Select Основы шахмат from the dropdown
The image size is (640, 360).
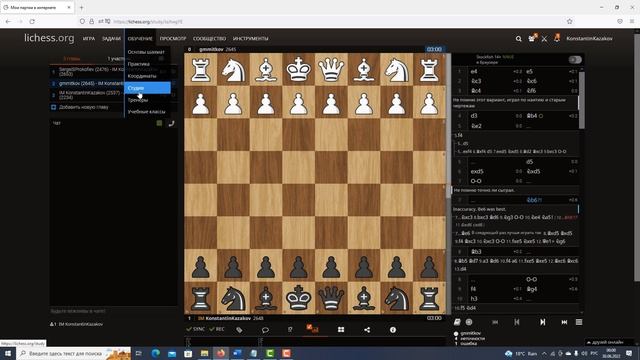147,52
